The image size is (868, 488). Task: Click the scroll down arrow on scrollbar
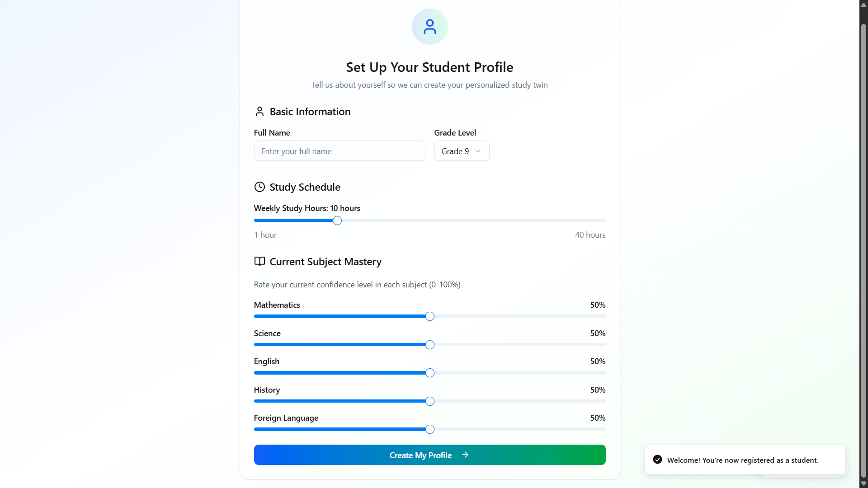863,483
